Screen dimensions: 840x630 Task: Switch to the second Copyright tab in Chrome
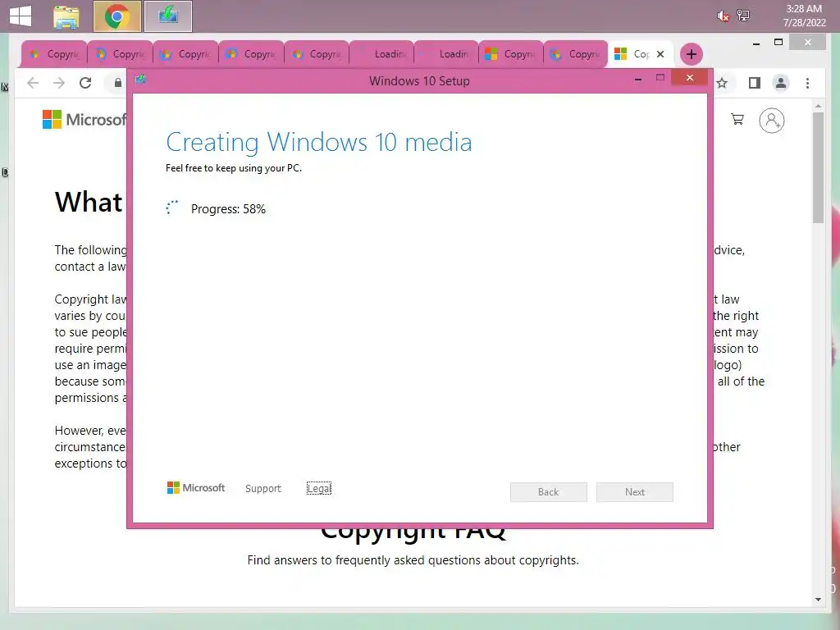120,54
